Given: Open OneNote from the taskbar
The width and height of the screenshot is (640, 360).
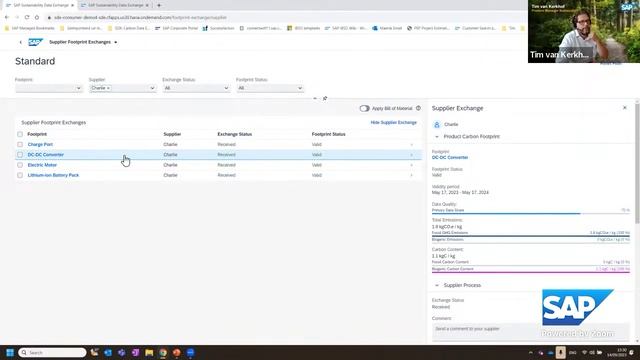Looking at the screenshot, I should [136, 352].
